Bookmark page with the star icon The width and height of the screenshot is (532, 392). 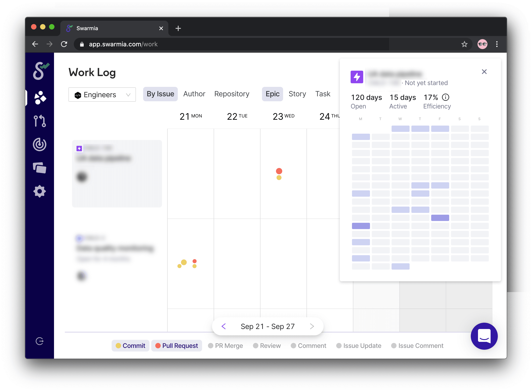click(464, 44)
